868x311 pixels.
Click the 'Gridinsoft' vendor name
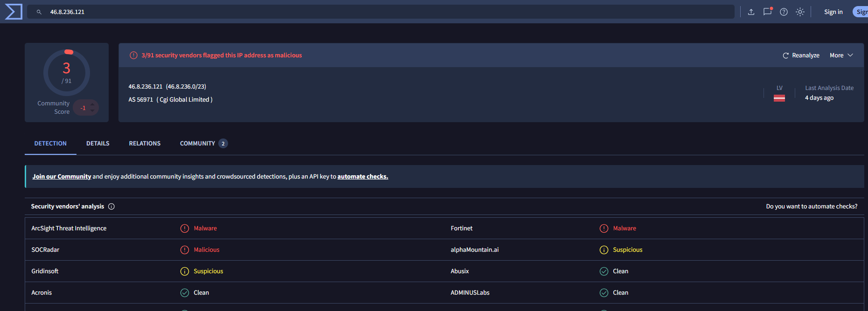(x=45, y=271)
